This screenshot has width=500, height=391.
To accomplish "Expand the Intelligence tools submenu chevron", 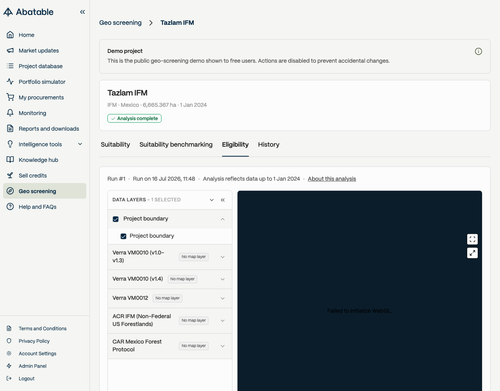I will tap(80, 144).
